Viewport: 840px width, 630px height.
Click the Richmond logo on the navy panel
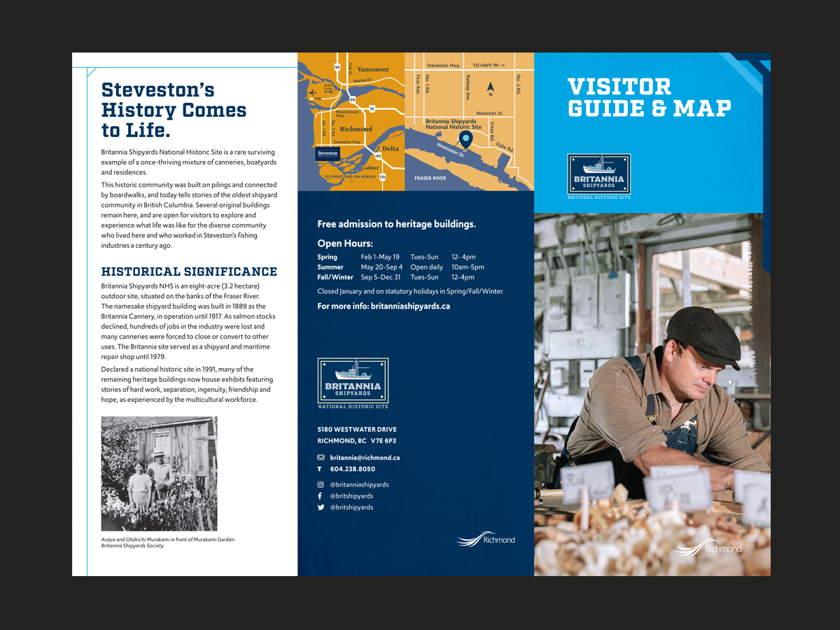tap(486, 539)
